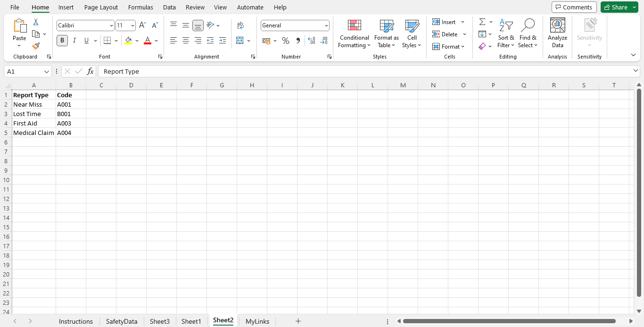Open the Analyze Data tool
Viewport: 644px width, 327px height.
coord(557,33)
